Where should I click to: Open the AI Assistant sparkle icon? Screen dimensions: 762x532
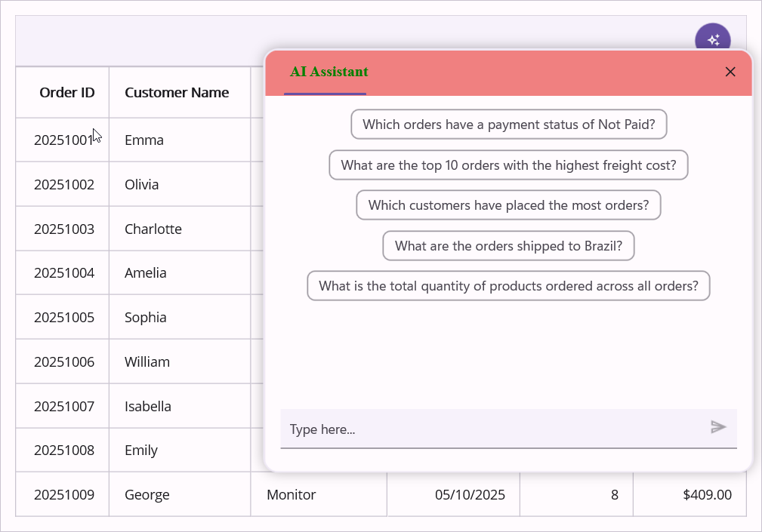click(712, 40)
